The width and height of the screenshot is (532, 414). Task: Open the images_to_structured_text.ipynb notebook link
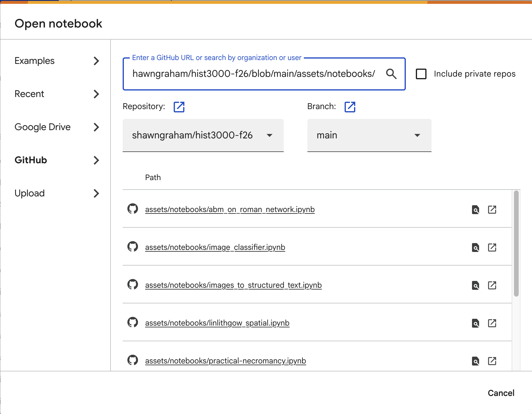pyautogui.click(x=233, y=285)
